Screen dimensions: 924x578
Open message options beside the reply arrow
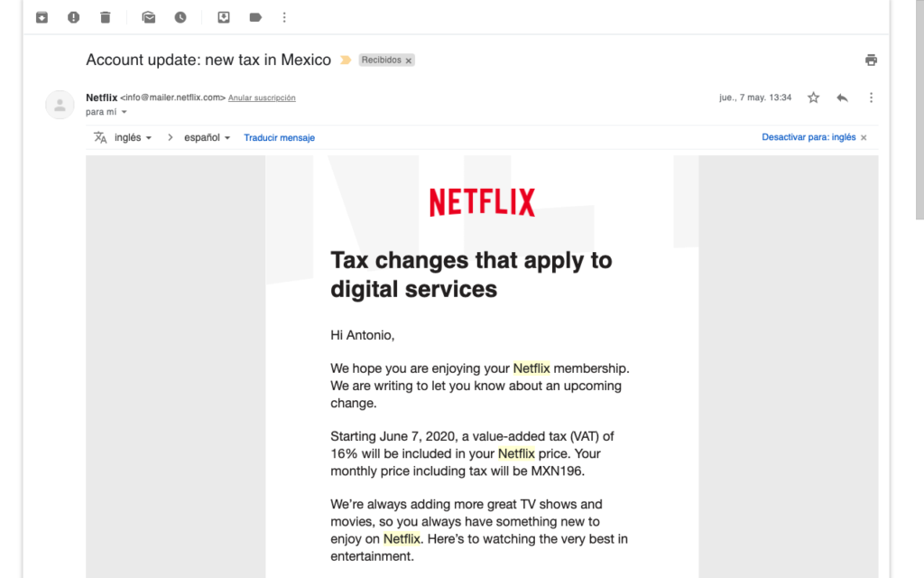[871, 98]
